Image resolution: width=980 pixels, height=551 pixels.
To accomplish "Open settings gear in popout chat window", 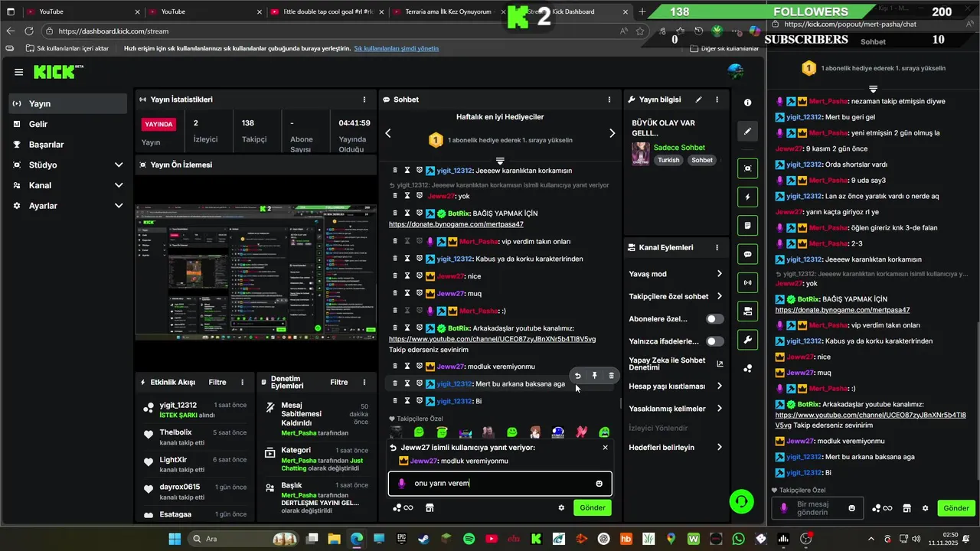I will [x=925, y=508].
